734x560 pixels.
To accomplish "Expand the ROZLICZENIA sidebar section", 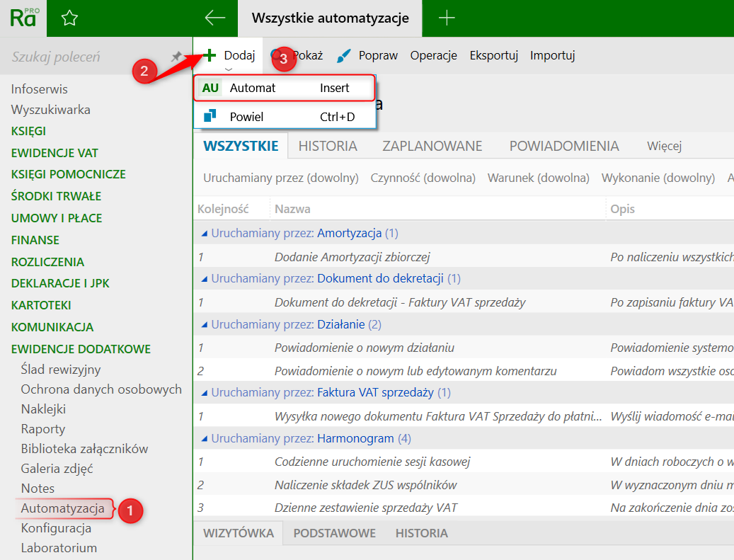I will [x=47, y=262].
